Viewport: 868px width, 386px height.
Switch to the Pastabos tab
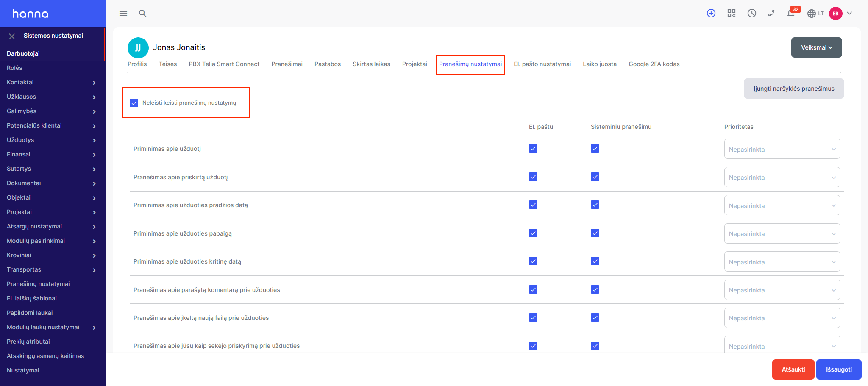pyautogui.click(x=328, y=64)
